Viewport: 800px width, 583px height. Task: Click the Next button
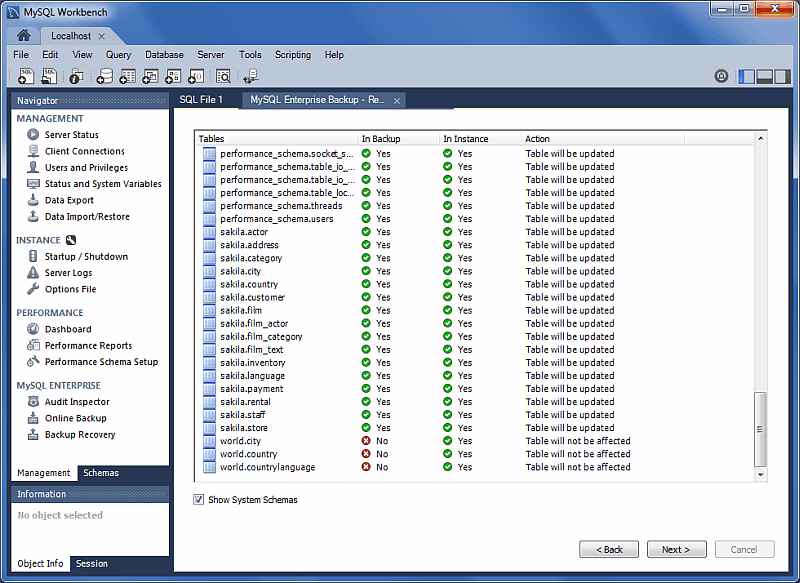[x=677, y=549]
